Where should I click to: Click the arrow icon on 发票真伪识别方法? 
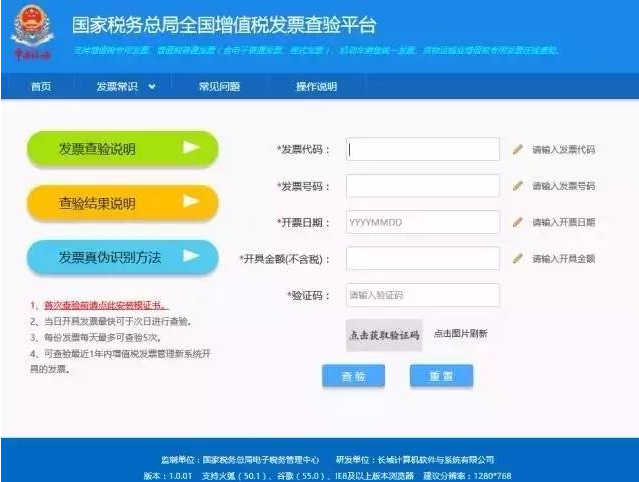pos(191,255)
